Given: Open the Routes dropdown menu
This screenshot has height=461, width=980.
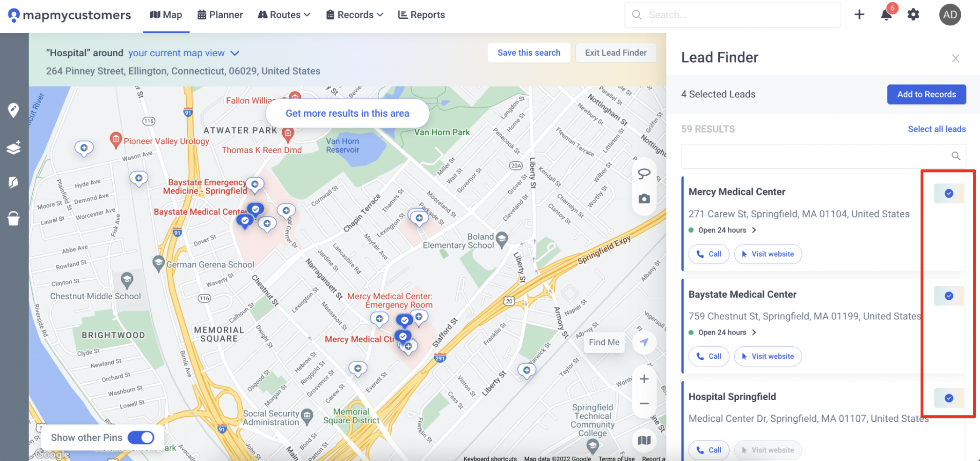Looking at the screenshot, I should point(284,15).
